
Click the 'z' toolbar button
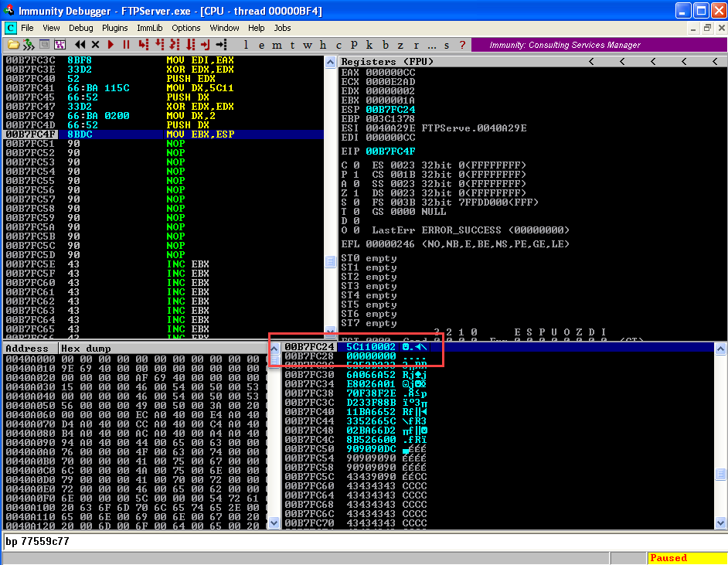tap(400, 45)
